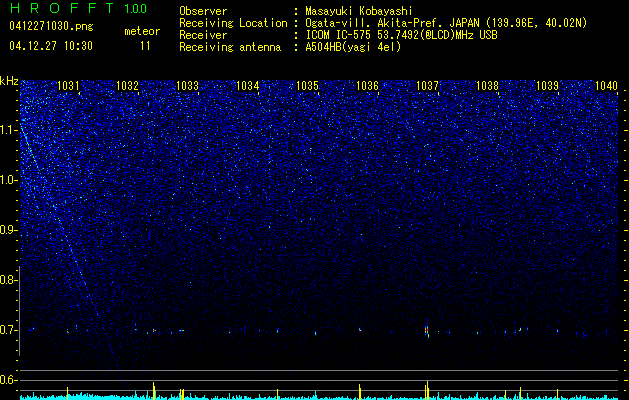
Task: Click the 0.7 frequency axis label
Action: pyautogui.click(x=8, y=330)
